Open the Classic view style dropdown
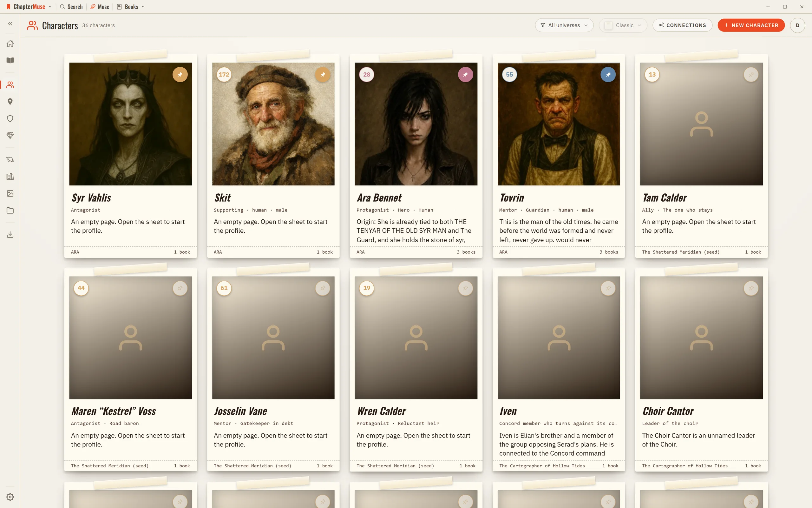 pyautogui.click(x=623, y=25)
